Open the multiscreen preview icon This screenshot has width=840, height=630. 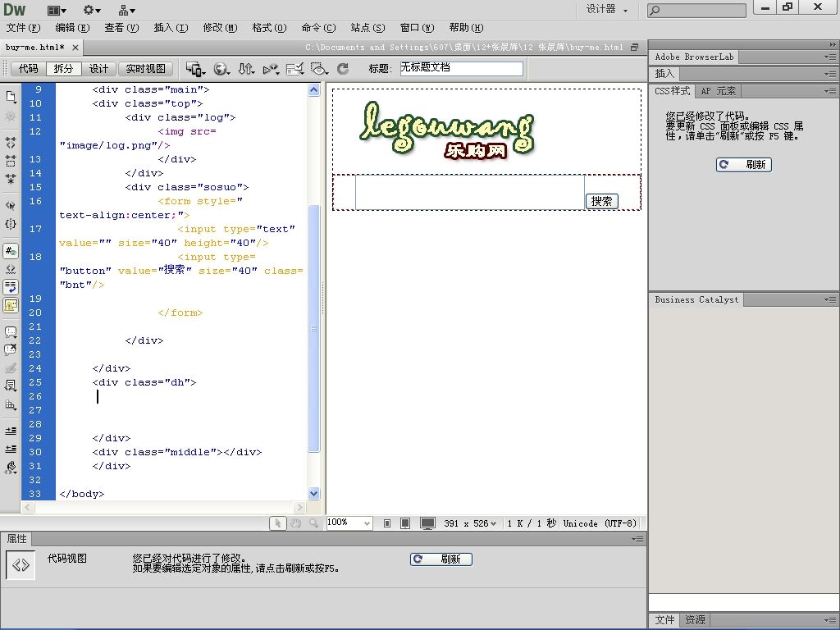click(x=195, y=69)
